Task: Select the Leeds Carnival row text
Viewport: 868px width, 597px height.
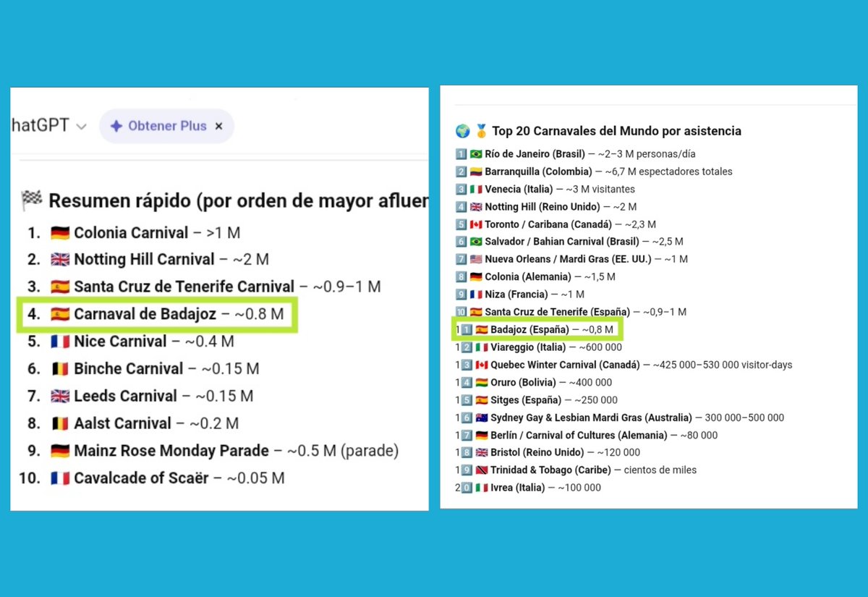Action: (163, 397)
